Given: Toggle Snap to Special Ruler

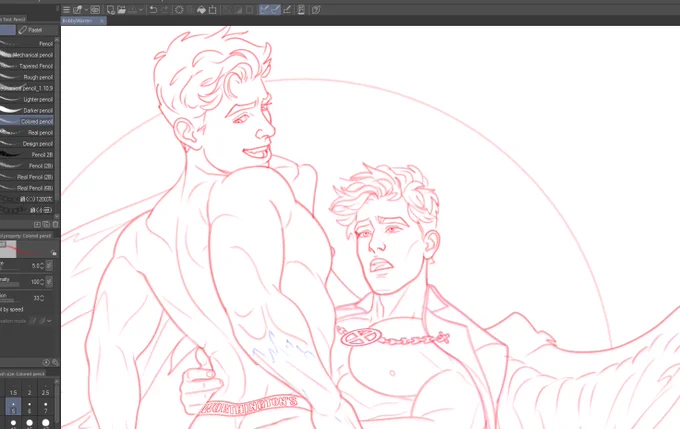Looking at the screenshot, I should tap(275, 10).
